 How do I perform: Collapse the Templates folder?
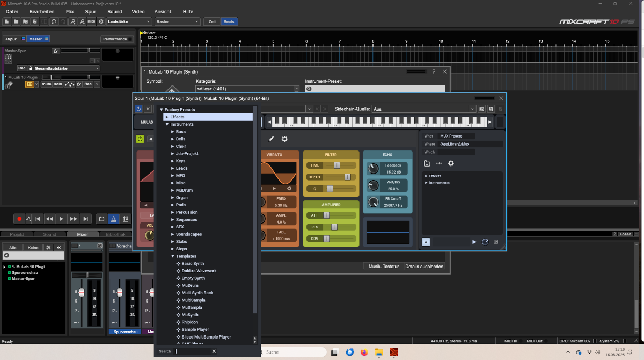(x=172, y=256)
